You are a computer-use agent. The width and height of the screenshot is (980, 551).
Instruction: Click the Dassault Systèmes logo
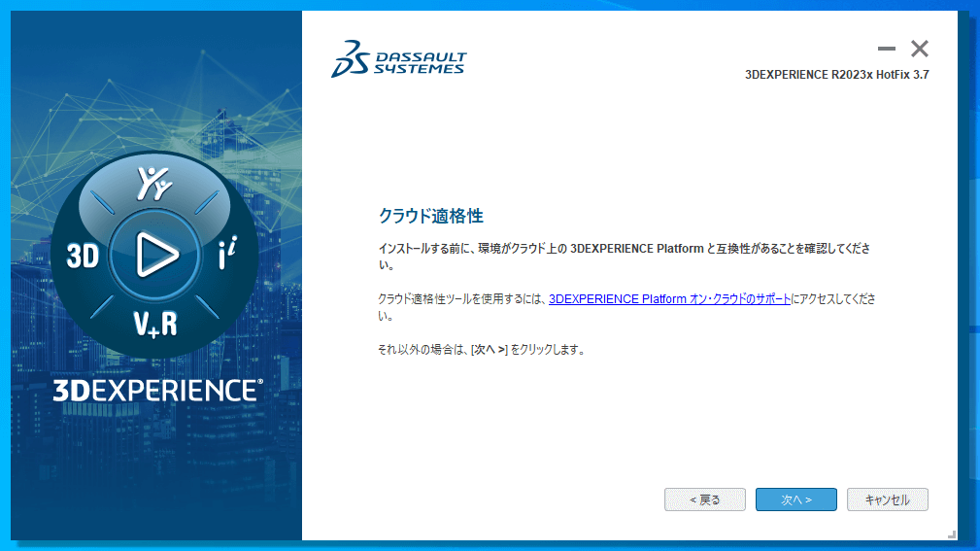pos(399,58)
